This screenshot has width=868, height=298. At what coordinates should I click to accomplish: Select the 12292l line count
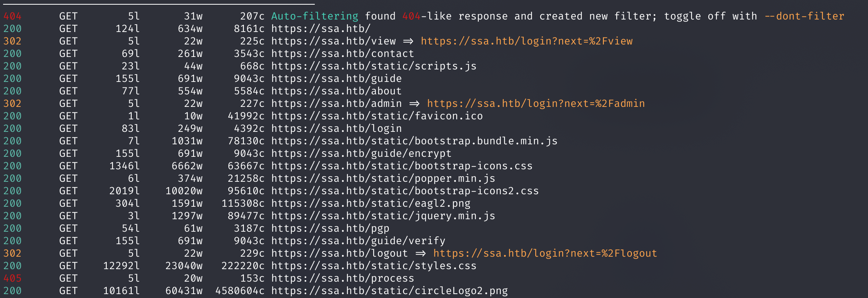122,266
